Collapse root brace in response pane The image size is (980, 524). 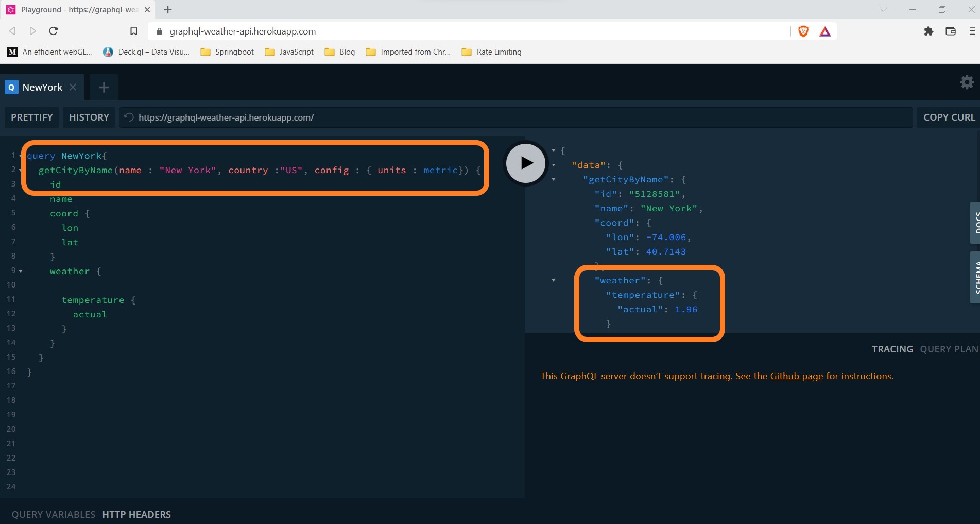click(x=554, y=151)
